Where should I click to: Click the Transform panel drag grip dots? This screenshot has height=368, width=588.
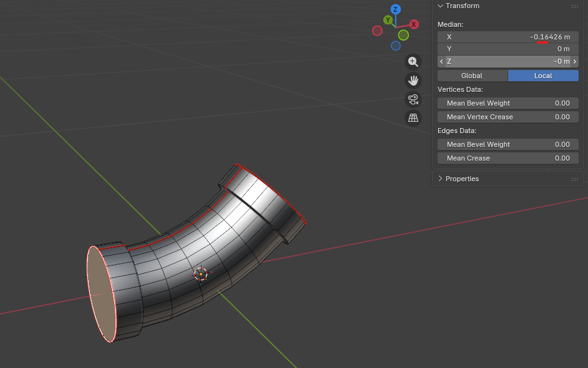(574, 6)
